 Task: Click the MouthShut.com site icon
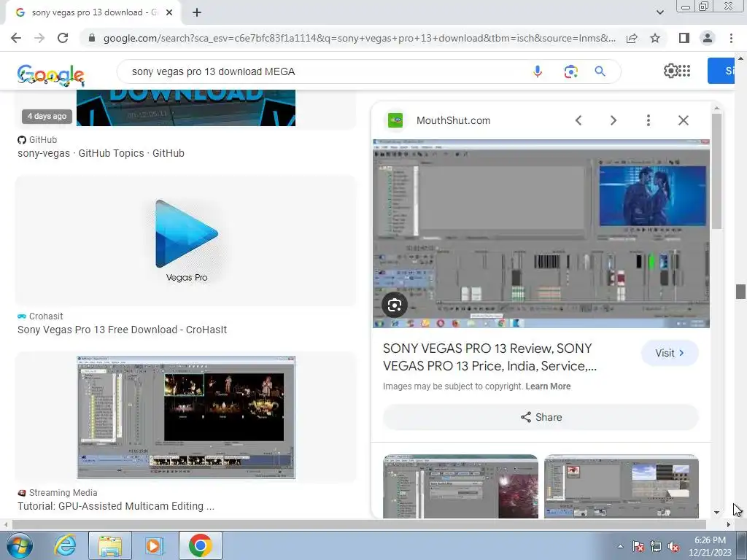click(x=395, y=120)
